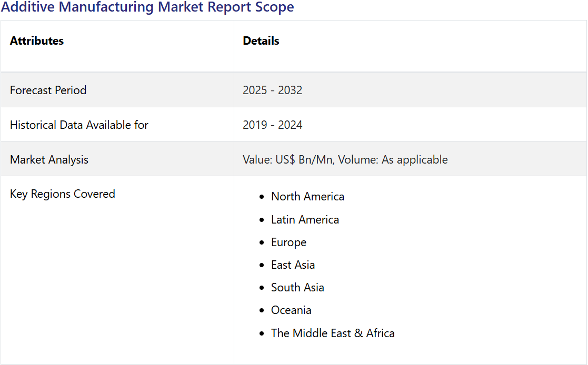Select the Details column header
The image size is (588, 365).
261,41
